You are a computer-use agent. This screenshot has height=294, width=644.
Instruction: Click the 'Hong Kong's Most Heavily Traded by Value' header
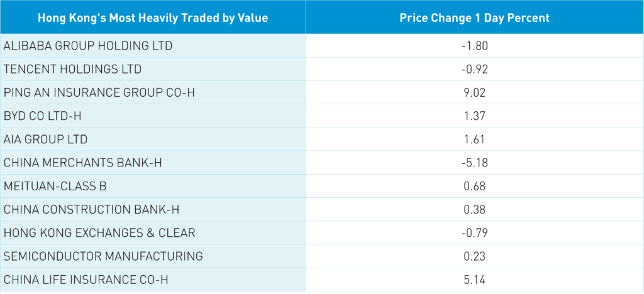(x=153, y=18)
